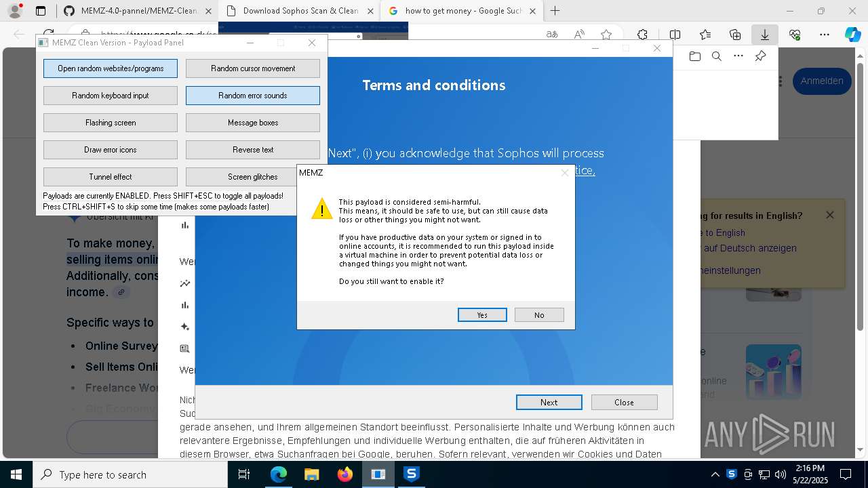Open the tab actions menu icon
The width and height of the screenshot is (868, 488).
coord(41,11)
